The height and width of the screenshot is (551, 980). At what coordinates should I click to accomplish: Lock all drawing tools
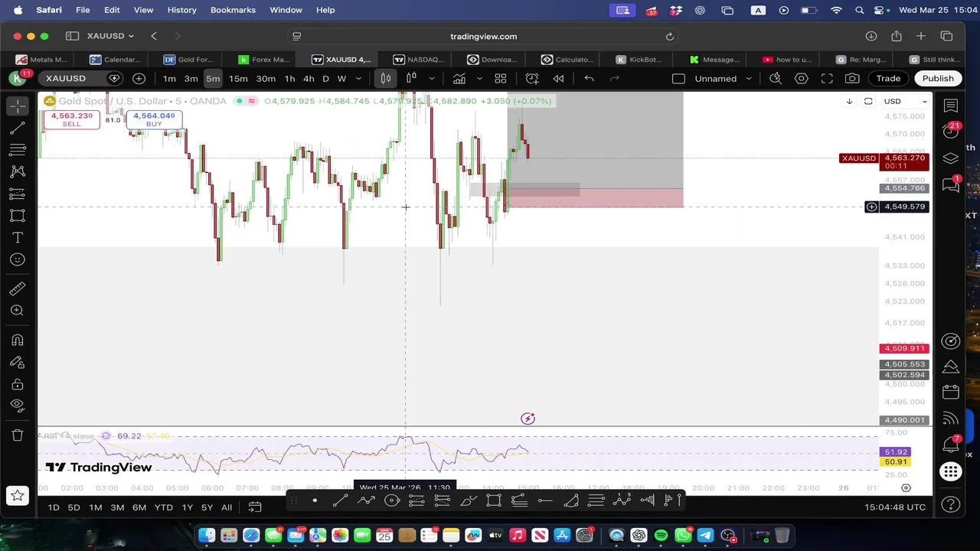pos(18,384)
